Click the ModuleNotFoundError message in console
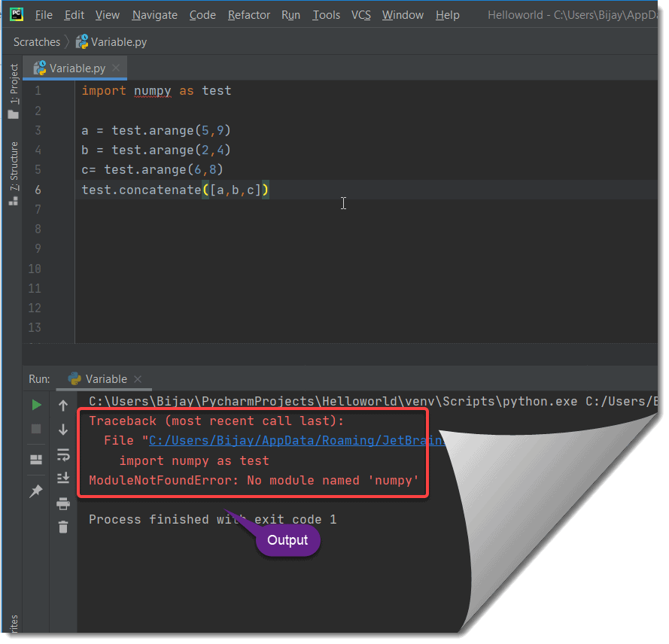Image resolution: width=669 pixels, height=644 pixels. pos(254,480)
